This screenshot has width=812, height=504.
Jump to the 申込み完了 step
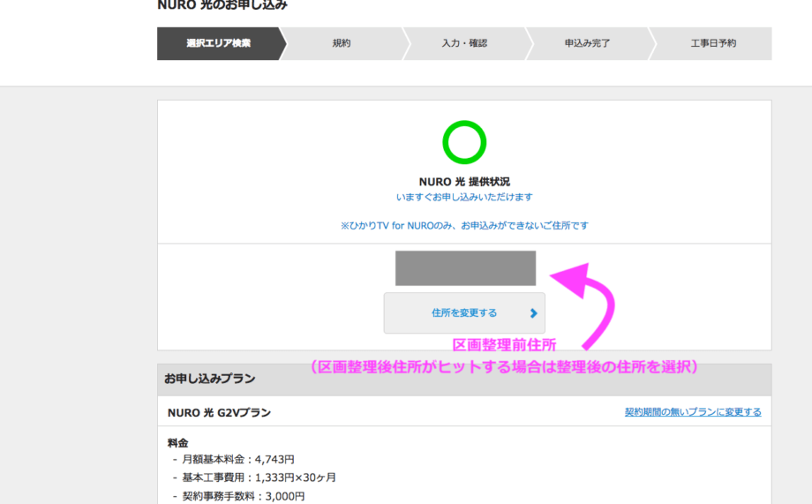click(587, 43)
